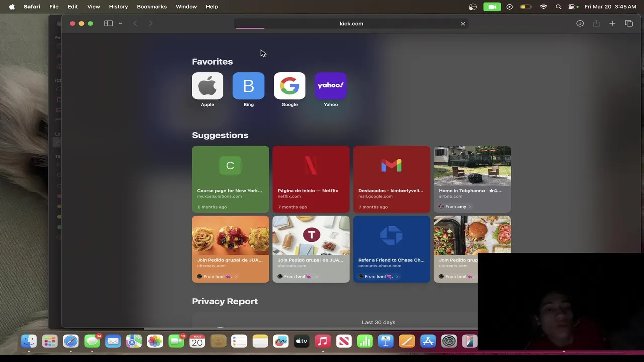Open Finder from the Dock

[x=29, y=342]
